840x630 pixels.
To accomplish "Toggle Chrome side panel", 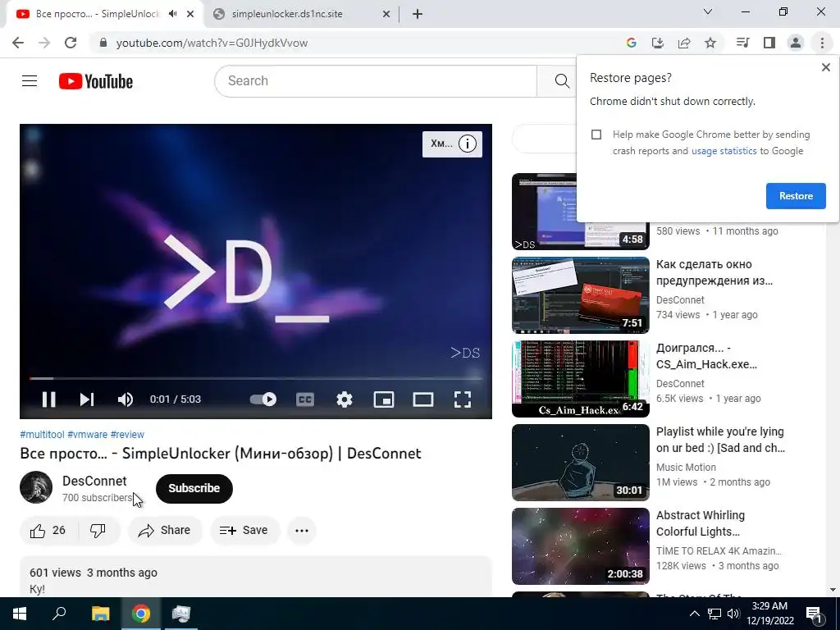I will coord(769,43).
